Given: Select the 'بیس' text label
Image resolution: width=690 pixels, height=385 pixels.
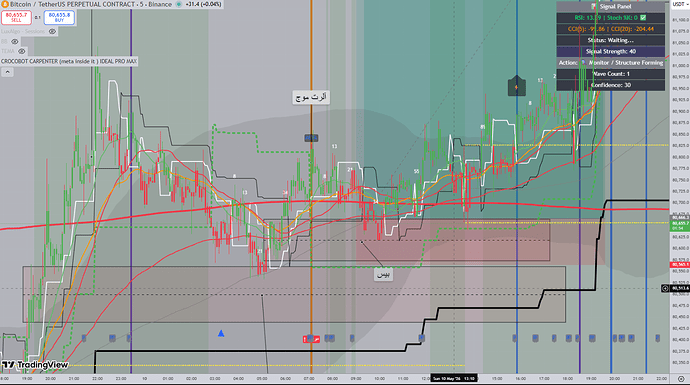Looking at the screenshot, I should coord(383,275).
